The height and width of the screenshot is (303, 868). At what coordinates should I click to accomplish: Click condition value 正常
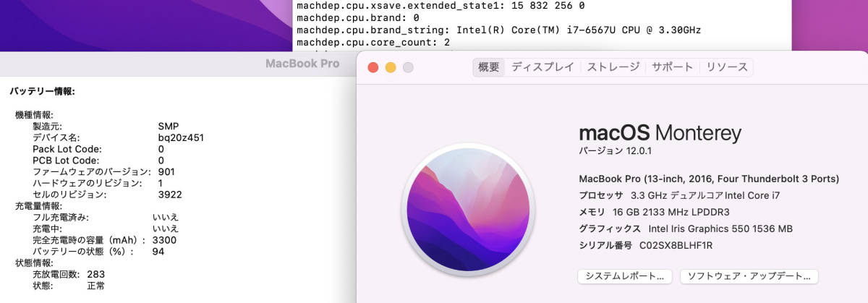[x=95, y=286]
